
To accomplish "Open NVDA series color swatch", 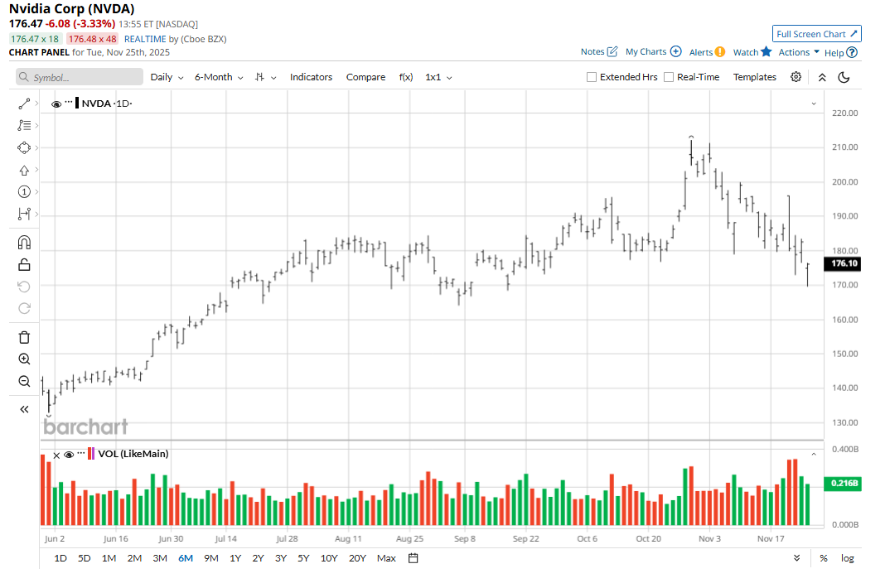I will pos(77,104).
